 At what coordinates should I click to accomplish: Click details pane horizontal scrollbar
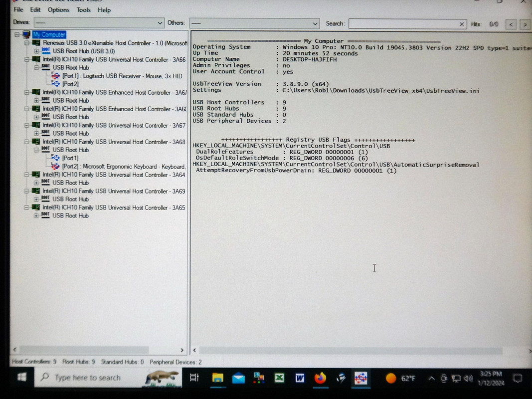click(x=351, y=351)
